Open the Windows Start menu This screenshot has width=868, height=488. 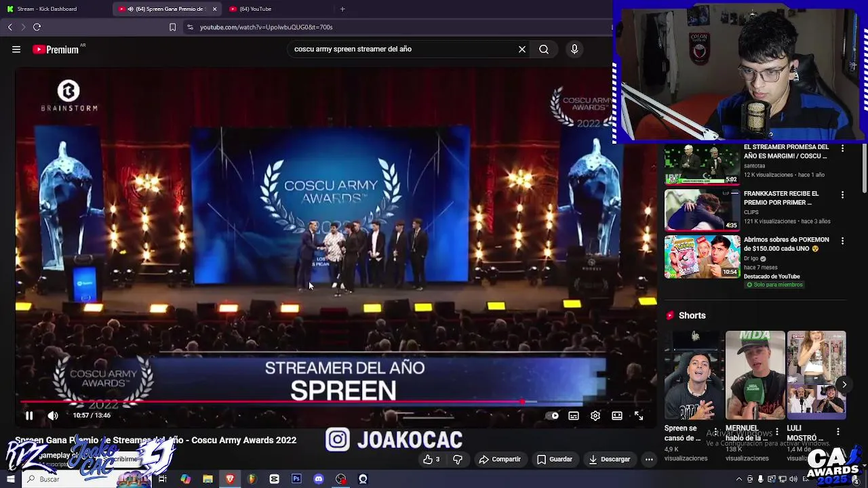pyautogui.click(x=10, y=479)
